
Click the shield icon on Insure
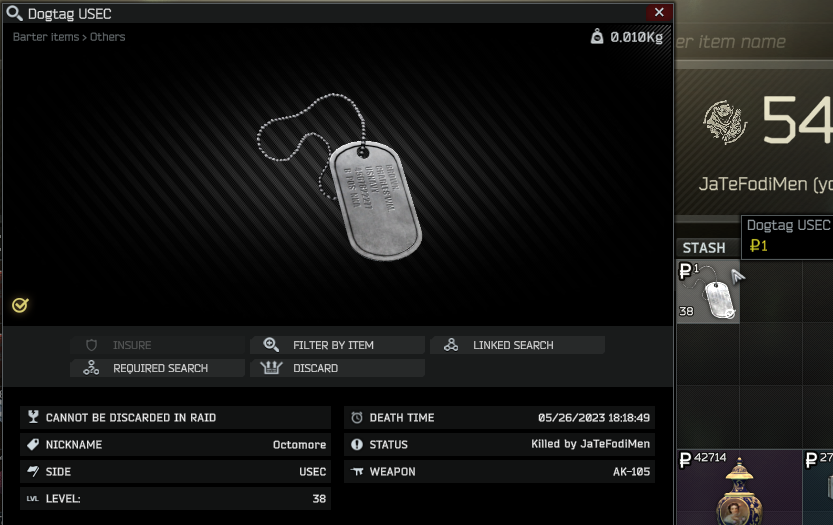91,345
